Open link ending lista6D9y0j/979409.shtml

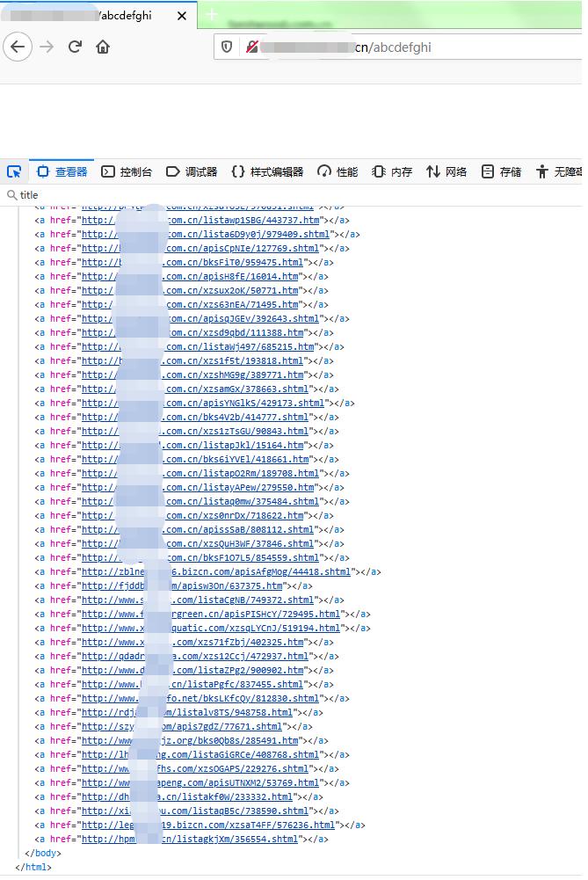pyautogui.click(x=206, y=234)
